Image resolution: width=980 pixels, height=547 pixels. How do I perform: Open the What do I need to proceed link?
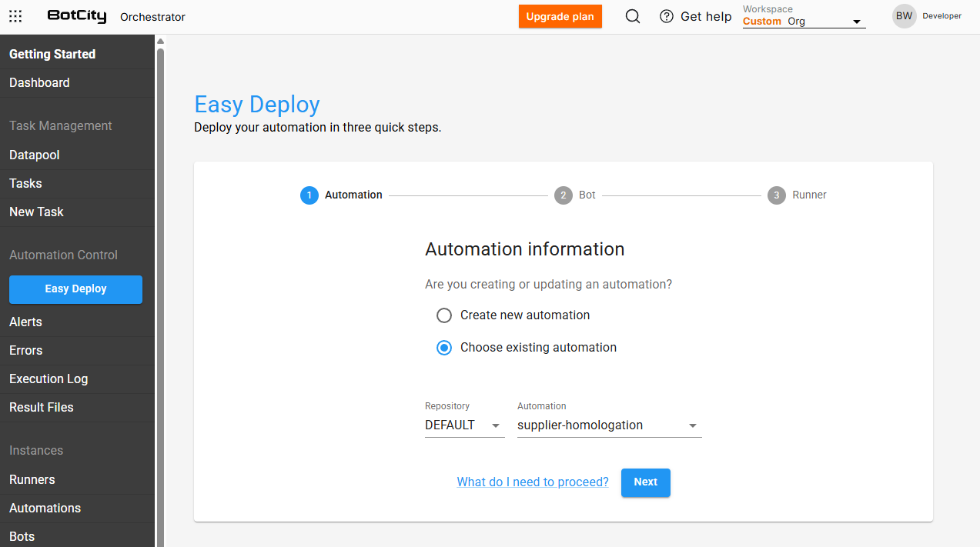(x=533, y=482)
